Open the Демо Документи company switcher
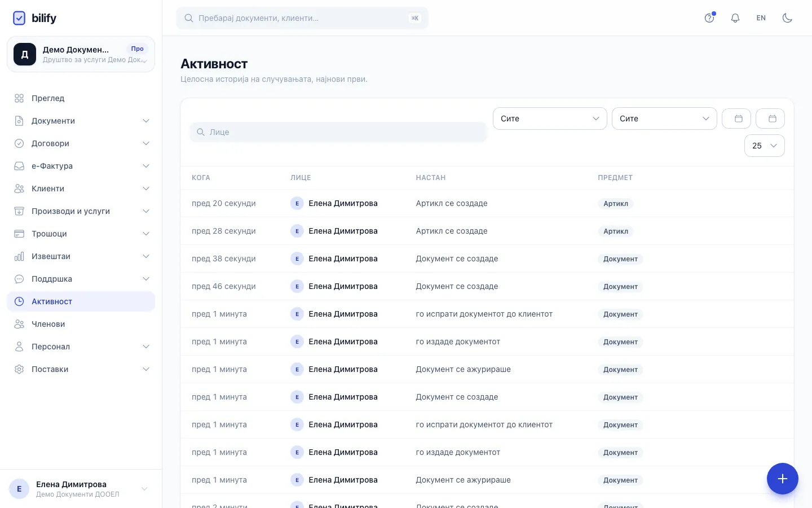The width and height of the screenshot is (812, 508). 81,54
